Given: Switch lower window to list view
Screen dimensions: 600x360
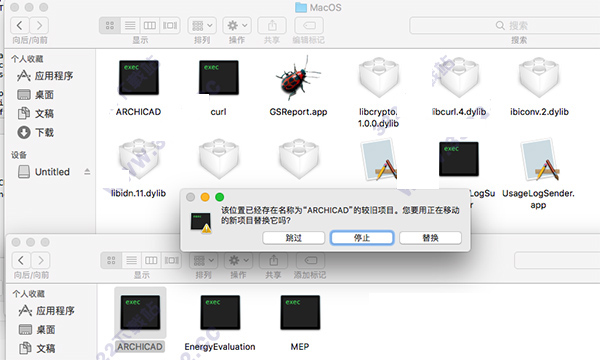Looking at the screenshot, I should click(132, 261).
